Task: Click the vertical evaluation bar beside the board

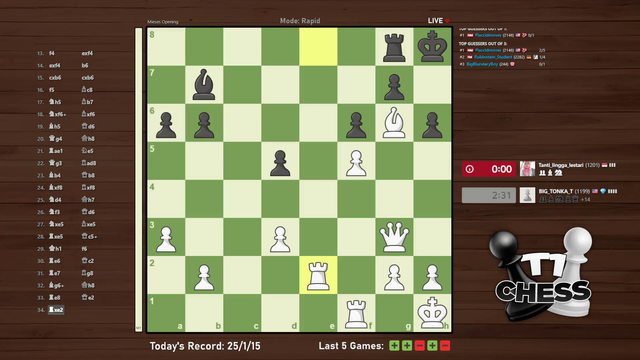Action: coord(139,180)
